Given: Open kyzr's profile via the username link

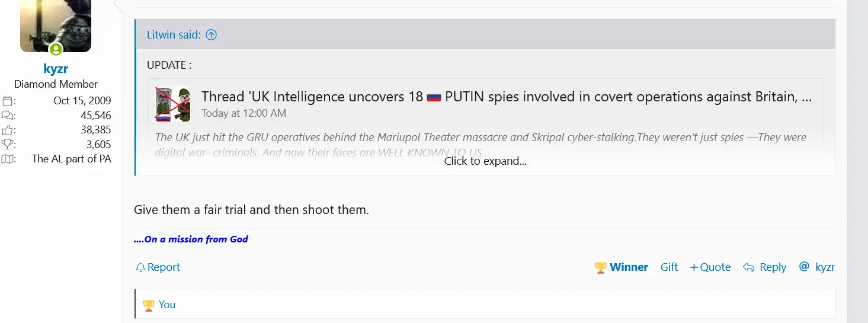Looking at the screenshot, I should pyautogui.click(x=56, y=69).
